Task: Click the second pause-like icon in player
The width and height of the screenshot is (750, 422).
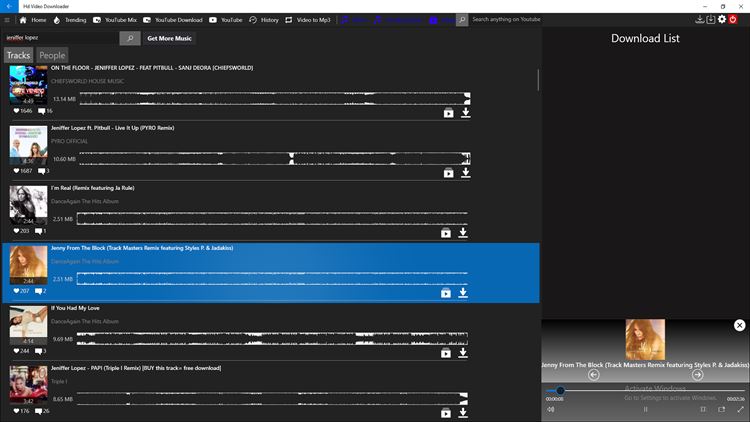Action: click(x=703, y=410)
